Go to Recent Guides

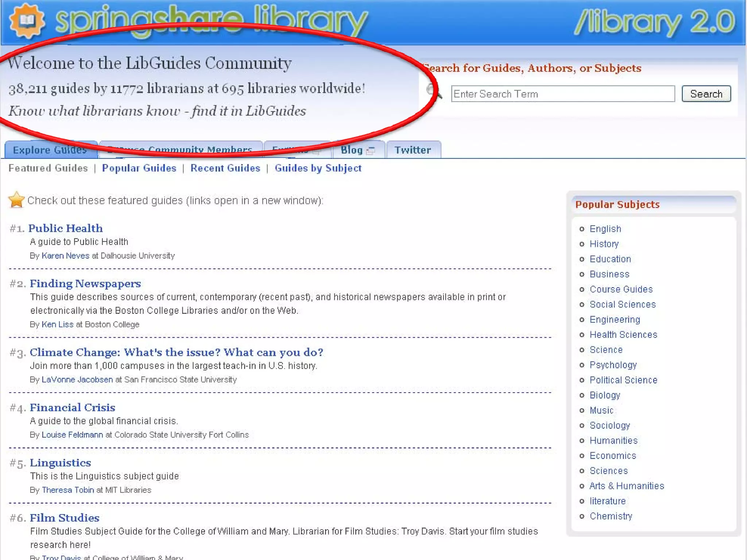(225, 168)
